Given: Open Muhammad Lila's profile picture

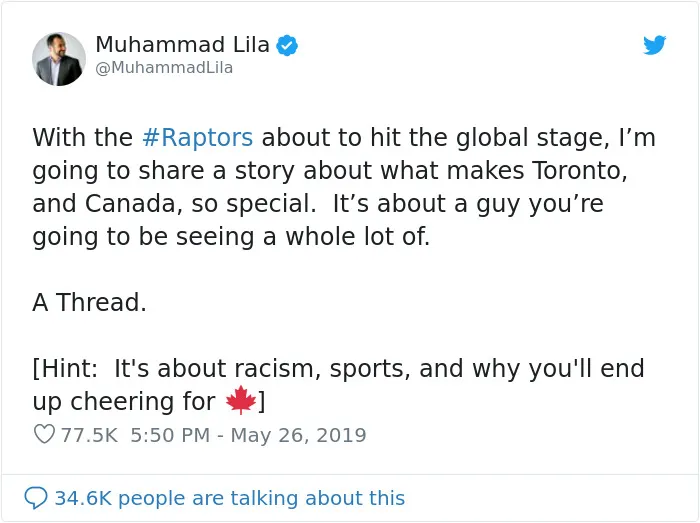Looking at the screenshot, I should [x=59, y=59].
